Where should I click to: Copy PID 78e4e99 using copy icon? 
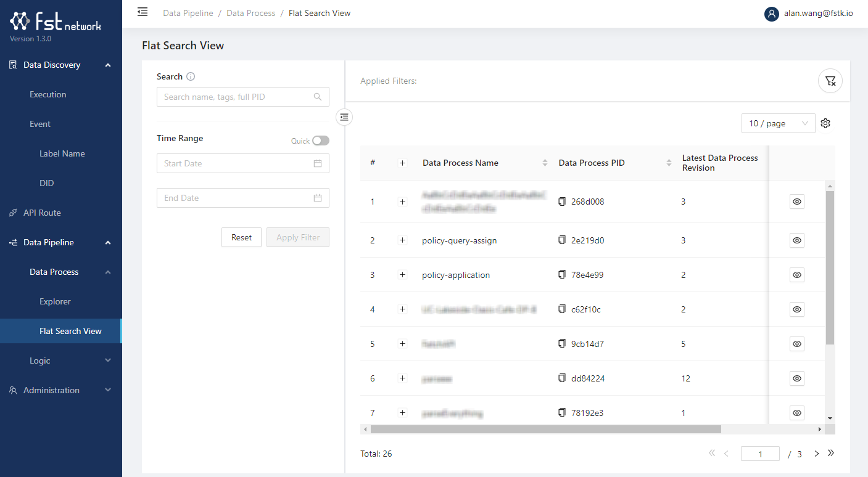pos(561,275)
